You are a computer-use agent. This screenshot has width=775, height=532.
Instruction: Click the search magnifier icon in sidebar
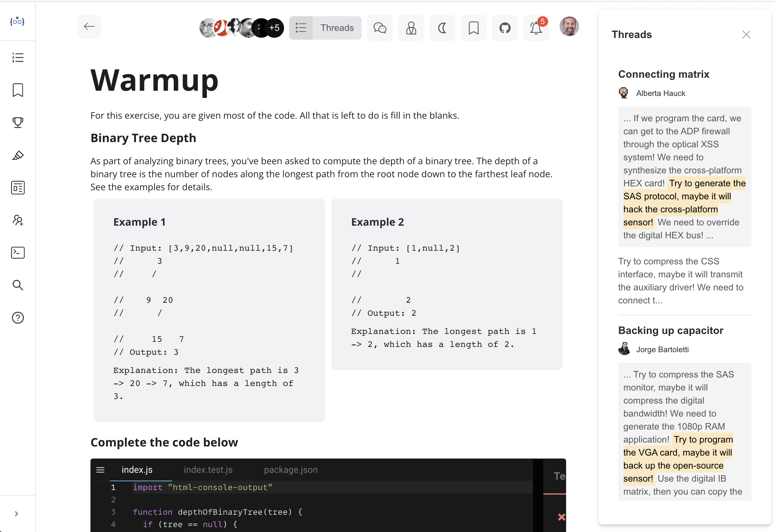pyautogui.click(x=18, y=286)
